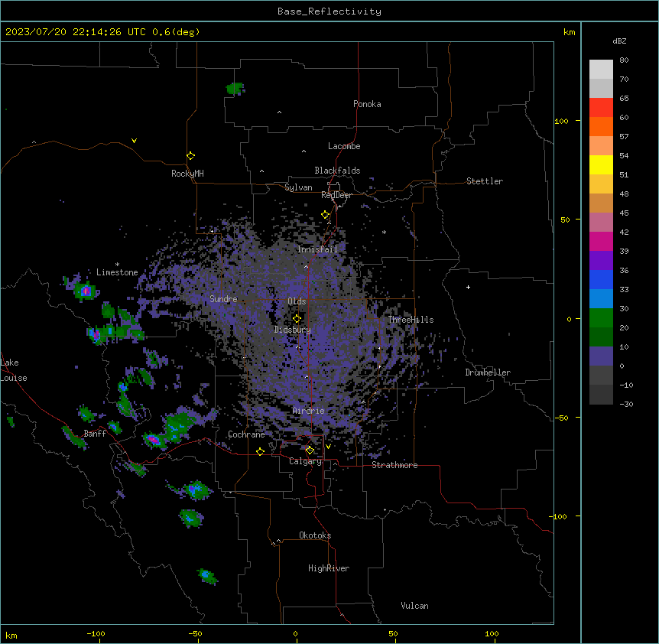Viewport: 659px width, 644px height.
Task: Click the Base_Reflectivity title
Action: (329, 11)
